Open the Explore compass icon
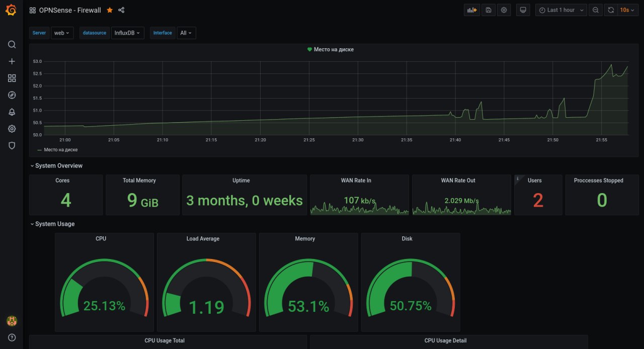Screen dimensions: 644x349 12,95
